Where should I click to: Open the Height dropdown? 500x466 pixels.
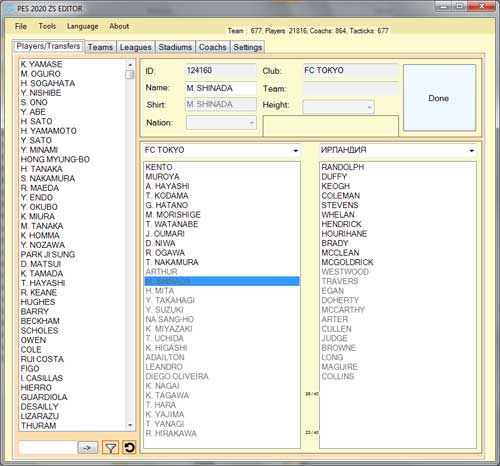(x=338, y=107)
